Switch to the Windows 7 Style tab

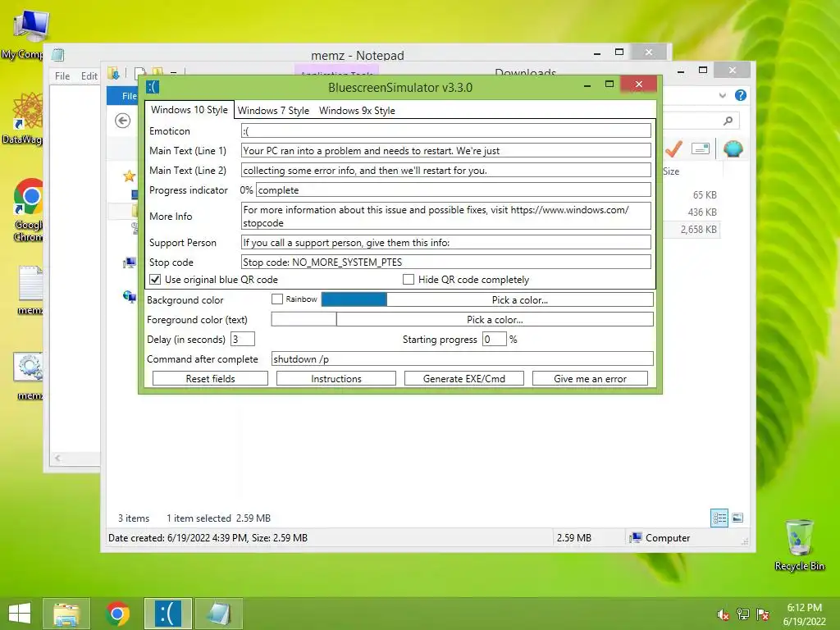tap(273, 111)
